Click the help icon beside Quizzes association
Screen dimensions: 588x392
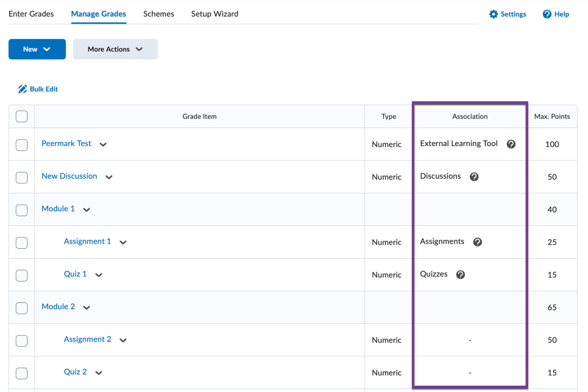coord(460,274)
